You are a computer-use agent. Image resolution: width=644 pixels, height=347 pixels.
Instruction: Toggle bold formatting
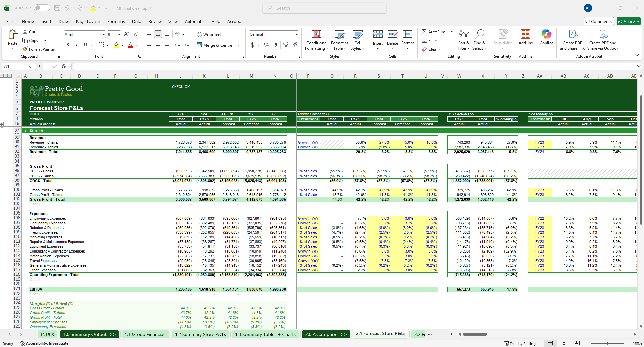coord(68,45)
